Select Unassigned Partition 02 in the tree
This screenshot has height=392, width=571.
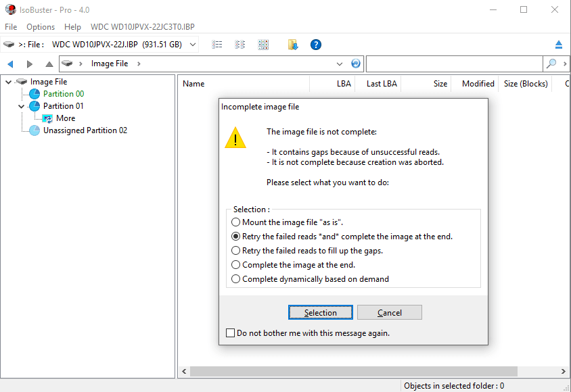[85, 130]
